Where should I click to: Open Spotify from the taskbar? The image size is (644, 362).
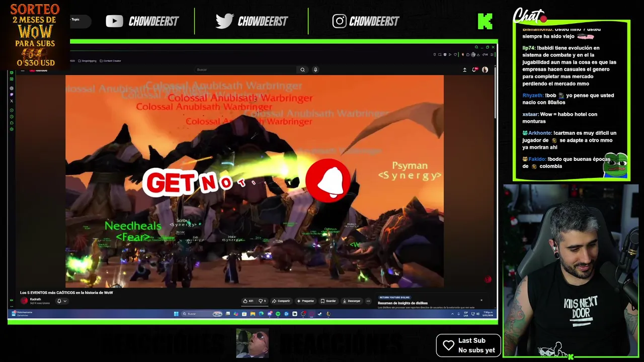pos(278,314)
